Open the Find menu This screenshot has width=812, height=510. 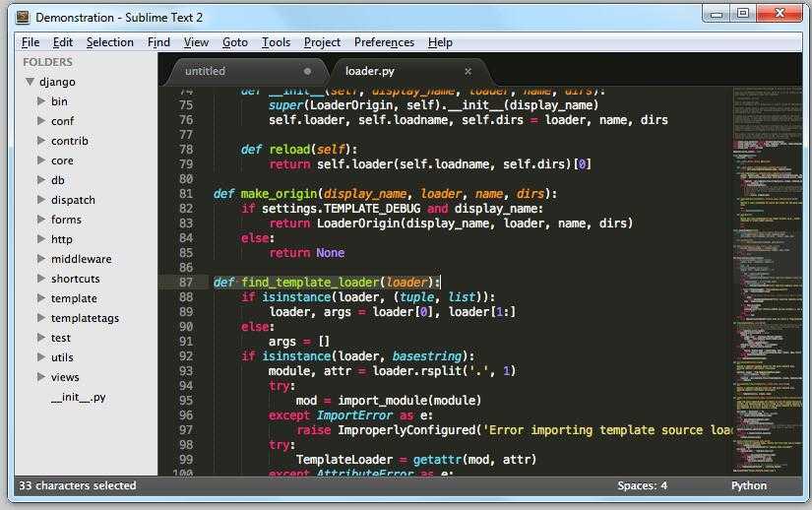coord(158,42)
